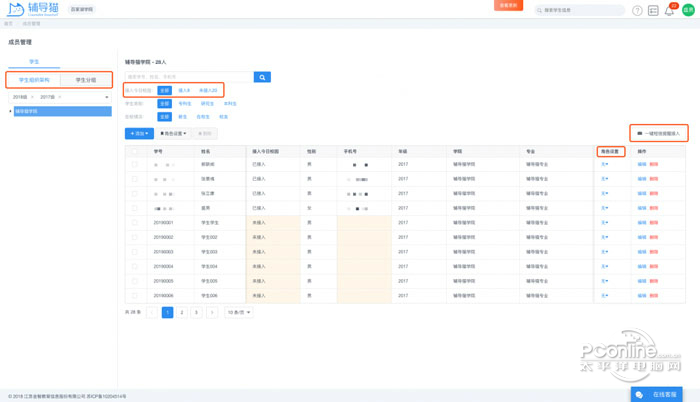Click edit link for row 20190001
Image resolution: width=700 pixels, height=402 pixels.
[642, 222]
